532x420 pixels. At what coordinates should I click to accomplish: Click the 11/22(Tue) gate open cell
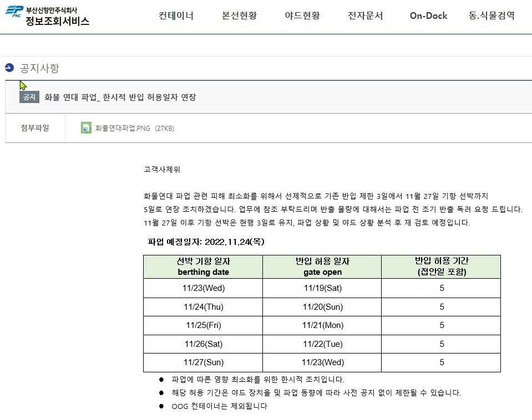pyautogui.click(x=322, y=344)
